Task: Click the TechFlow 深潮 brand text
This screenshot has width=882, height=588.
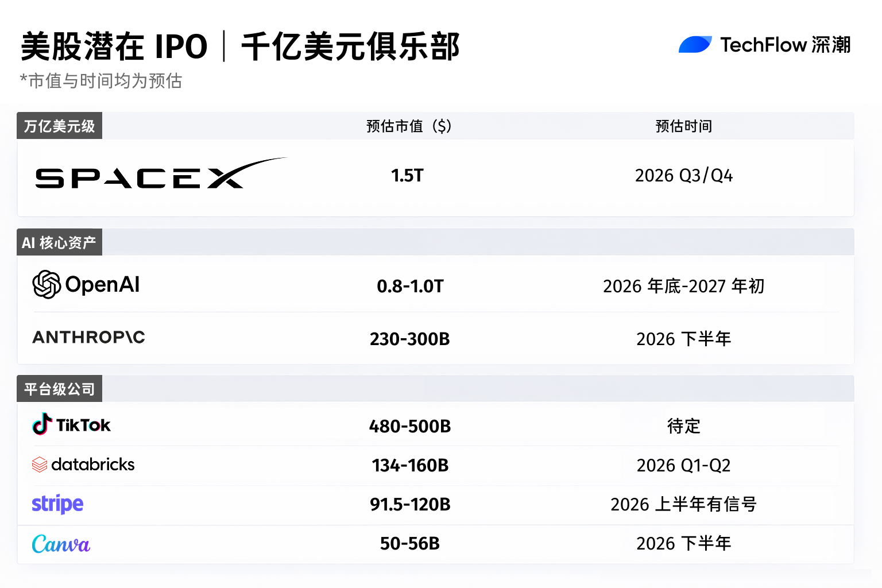Action: [x=786, y=44]
